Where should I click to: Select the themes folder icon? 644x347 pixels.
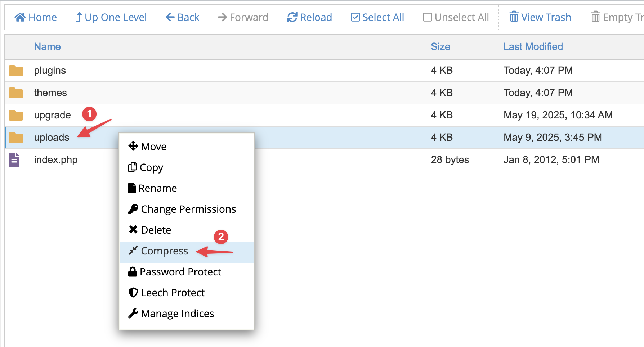(16, 93)
